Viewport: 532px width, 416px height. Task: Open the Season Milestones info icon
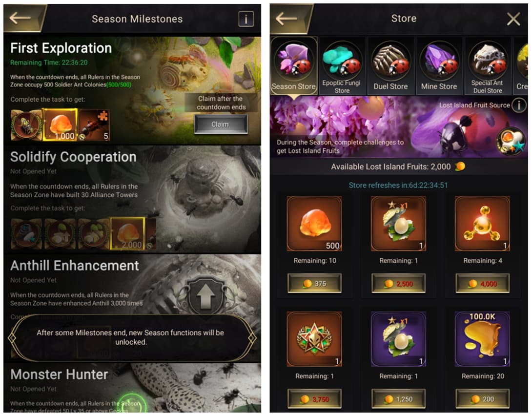[246, 19]
